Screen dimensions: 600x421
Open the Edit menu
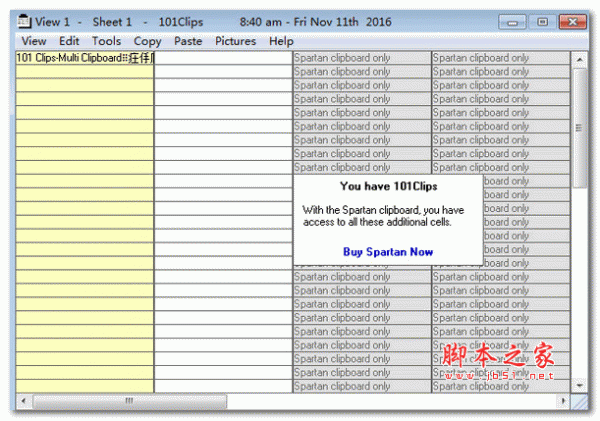(69, 41)
